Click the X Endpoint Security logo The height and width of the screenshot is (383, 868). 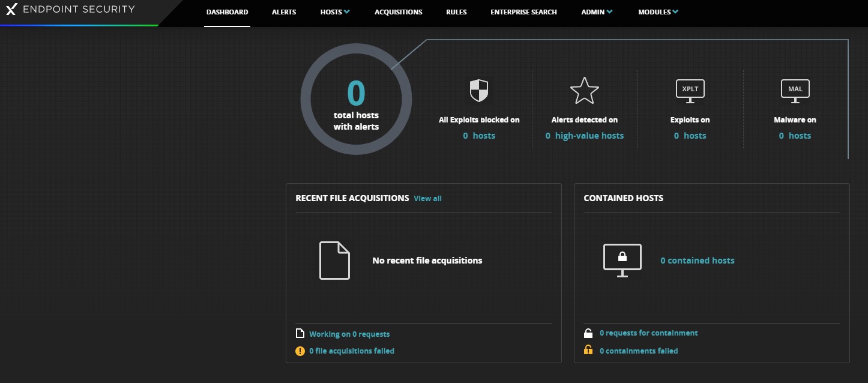(x=70, y=10)
